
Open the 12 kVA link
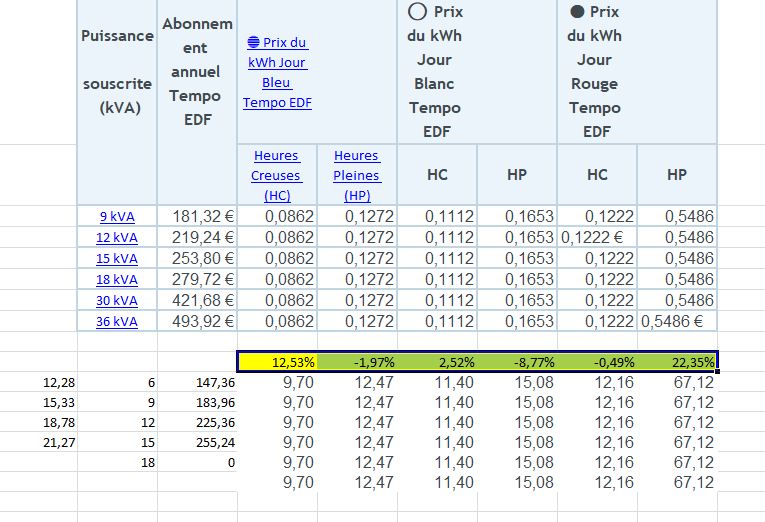[117, 237]
